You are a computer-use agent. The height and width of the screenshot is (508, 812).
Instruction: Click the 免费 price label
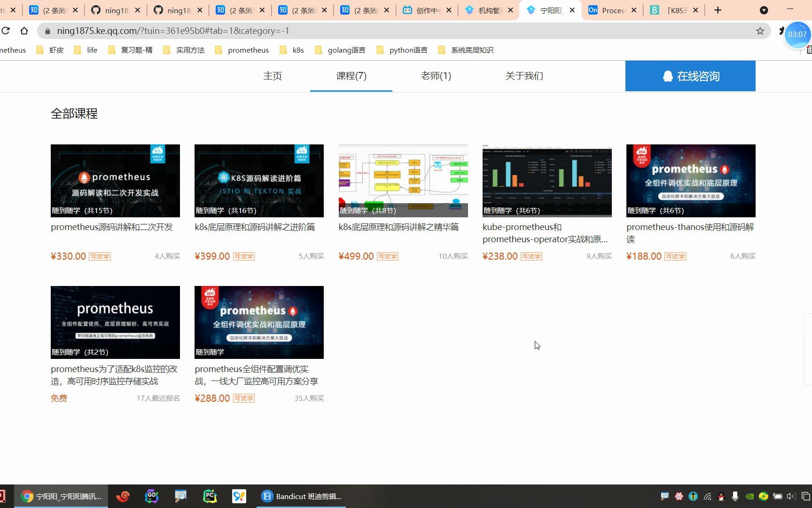coord(59,398)
